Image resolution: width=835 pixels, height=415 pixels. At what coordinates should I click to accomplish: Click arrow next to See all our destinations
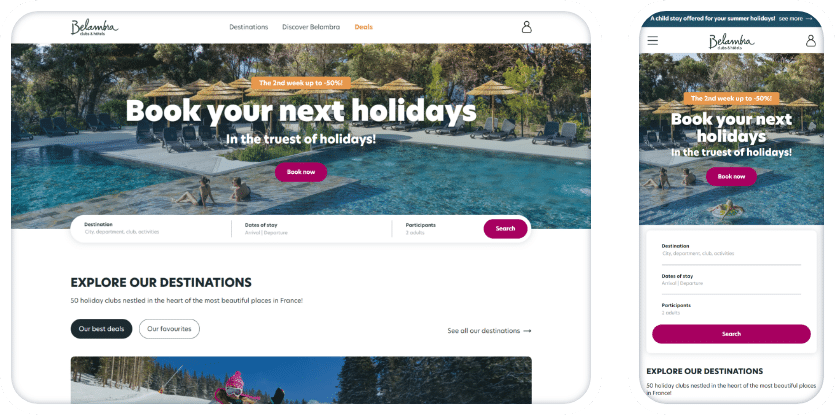click(x=527, y=331)
